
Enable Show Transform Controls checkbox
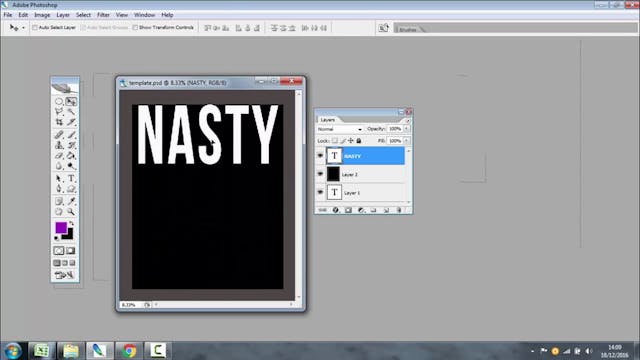pos(135,28)
